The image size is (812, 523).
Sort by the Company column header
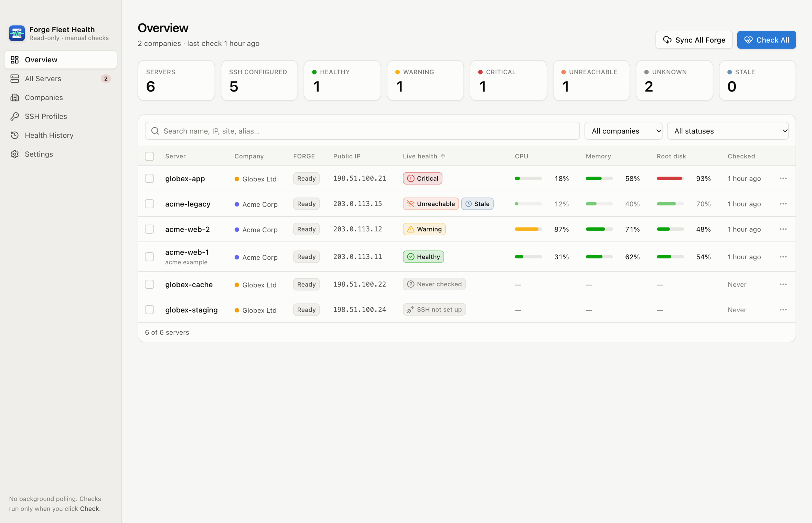tap(249, 157)
